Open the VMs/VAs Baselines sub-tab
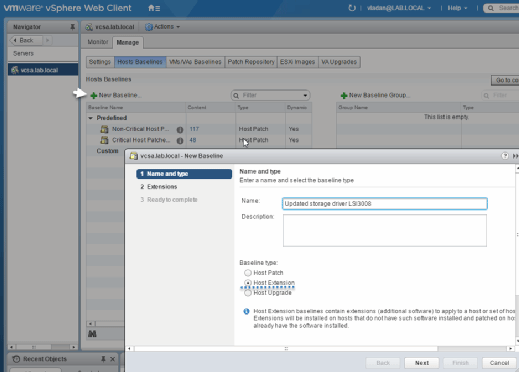 (x=195, y=62)
